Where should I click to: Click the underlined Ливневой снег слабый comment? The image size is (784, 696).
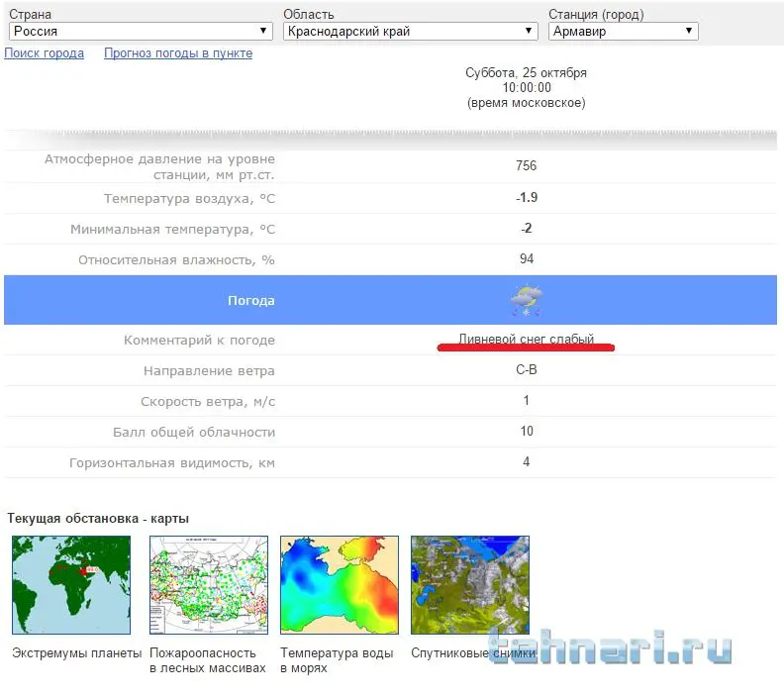(x=526, y=340)
